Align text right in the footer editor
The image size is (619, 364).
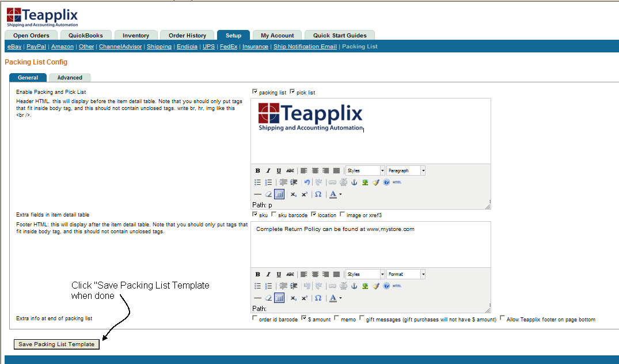pyautogui.click(x=326, y=274)
